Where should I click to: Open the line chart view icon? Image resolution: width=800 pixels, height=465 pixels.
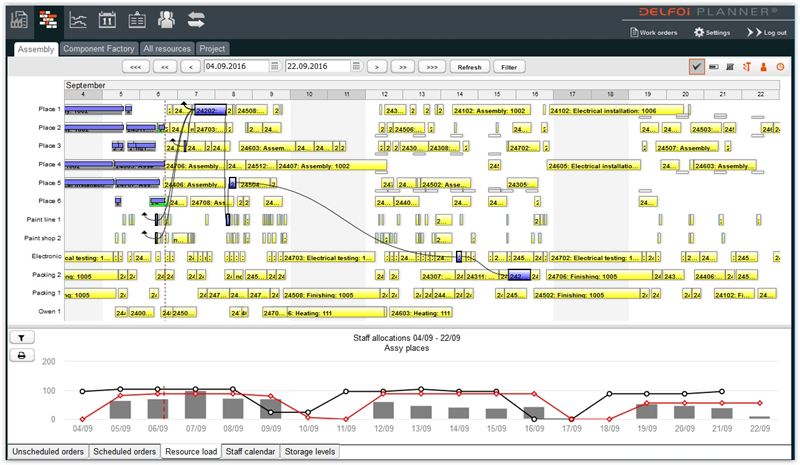pos(78,19)
